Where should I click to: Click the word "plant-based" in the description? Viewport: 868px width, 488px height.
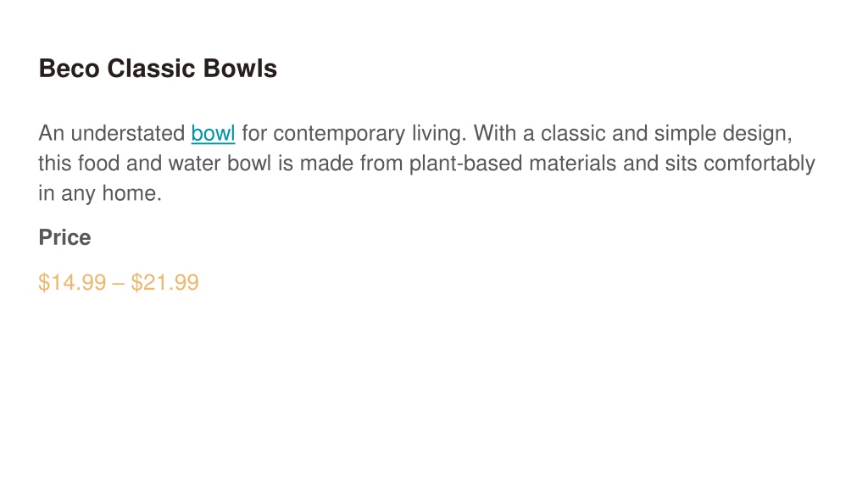(465, 164)
